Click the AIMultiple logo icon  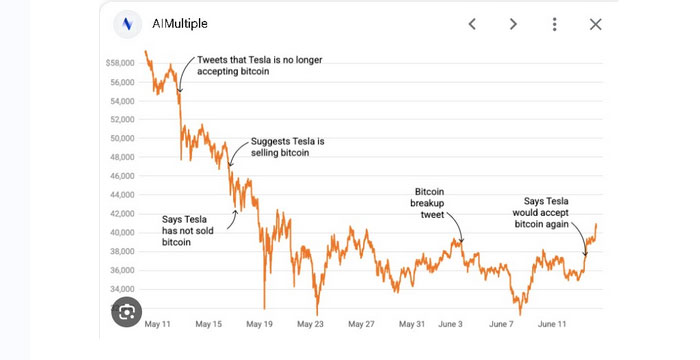(x=127, y=24)
